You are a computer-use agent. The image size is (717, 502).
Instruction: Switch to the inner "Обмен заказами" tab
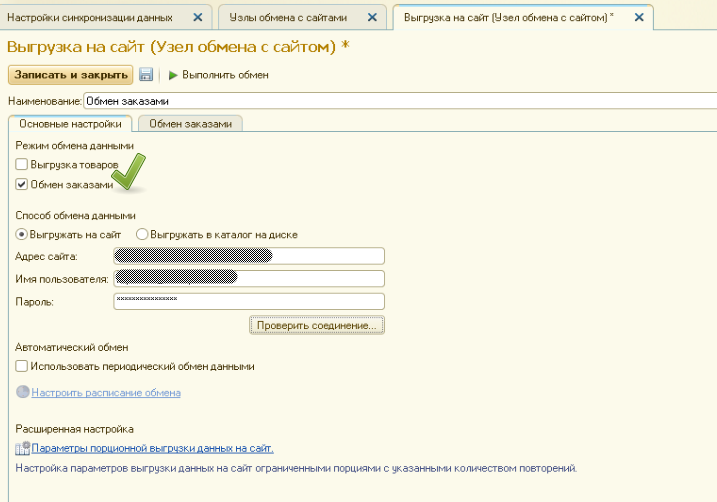[x=190, y=124]
